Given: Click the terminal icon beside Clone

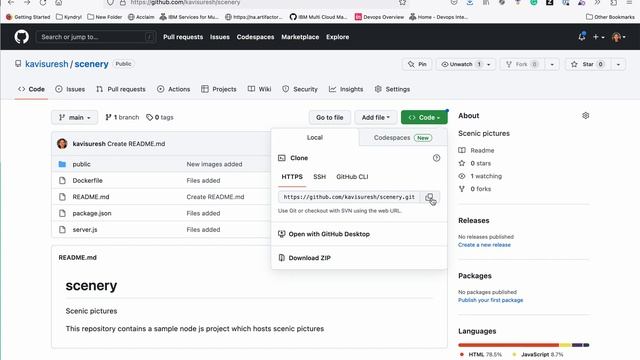Looking at the screenshot, I should point(282,158).
